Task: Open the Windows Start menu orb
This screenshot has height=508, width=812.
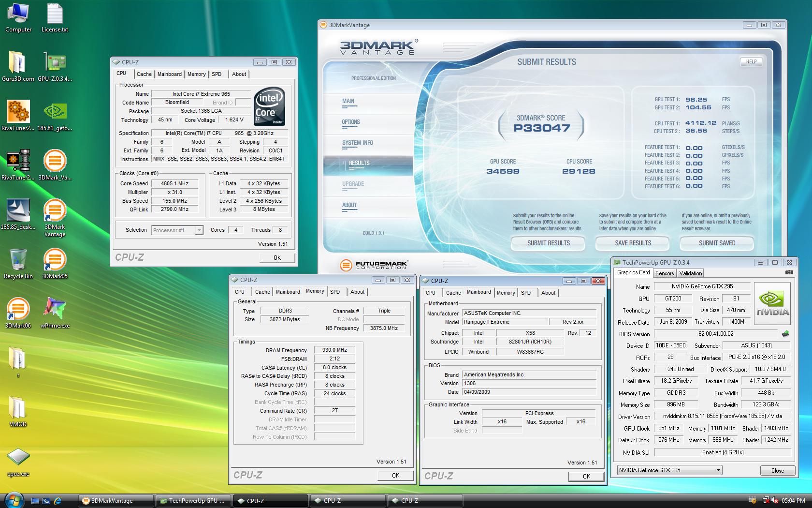Action: click(x=14, y=500)
